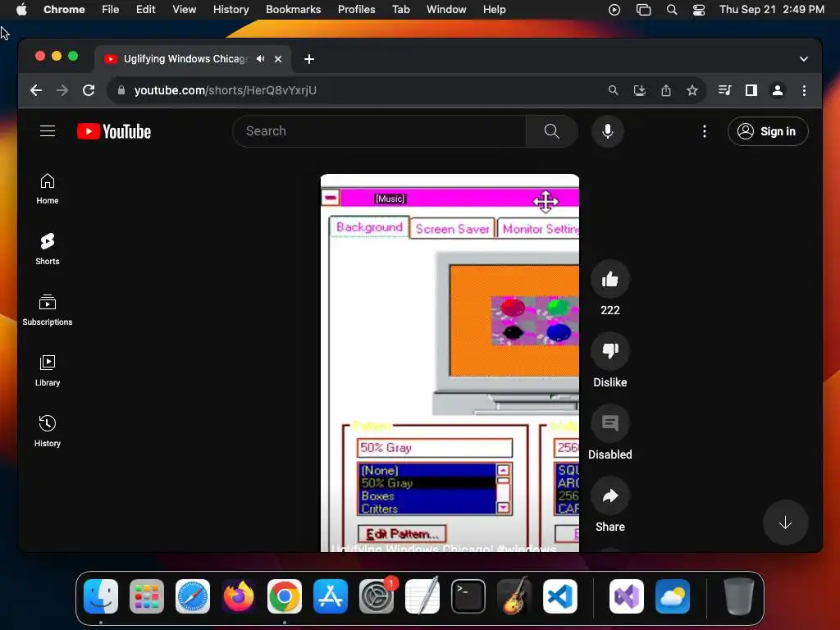This screenshot has width=840, height=630.
Task: Open Library in YouTube sidebar
Action: coord(48,370)
